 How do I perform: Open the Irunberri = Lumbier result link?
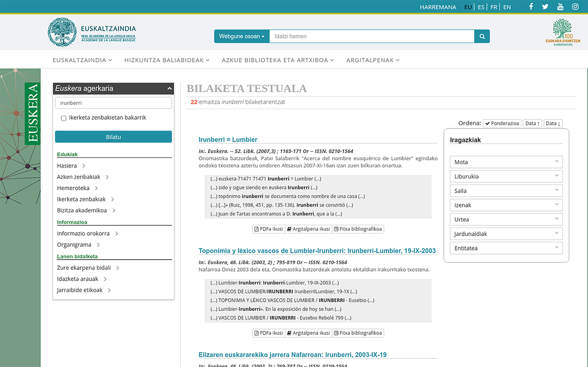[228, 139]
